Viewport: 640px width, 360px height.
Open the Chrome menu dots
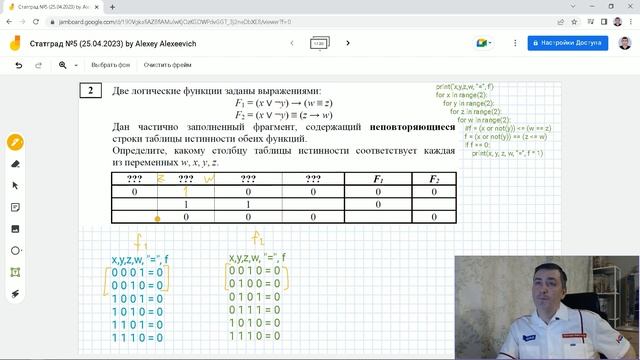(x=631, y=22)
